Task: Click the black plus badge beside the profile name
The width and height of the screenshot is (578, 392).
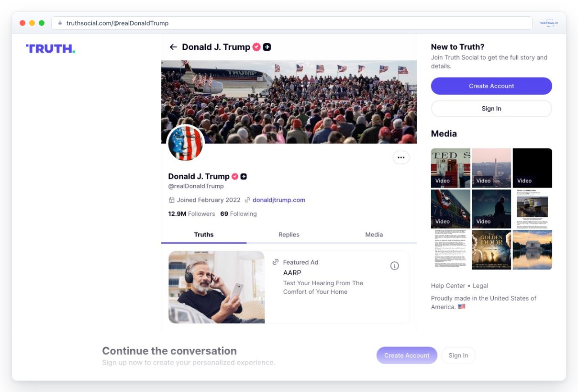Action: point(244,177)
